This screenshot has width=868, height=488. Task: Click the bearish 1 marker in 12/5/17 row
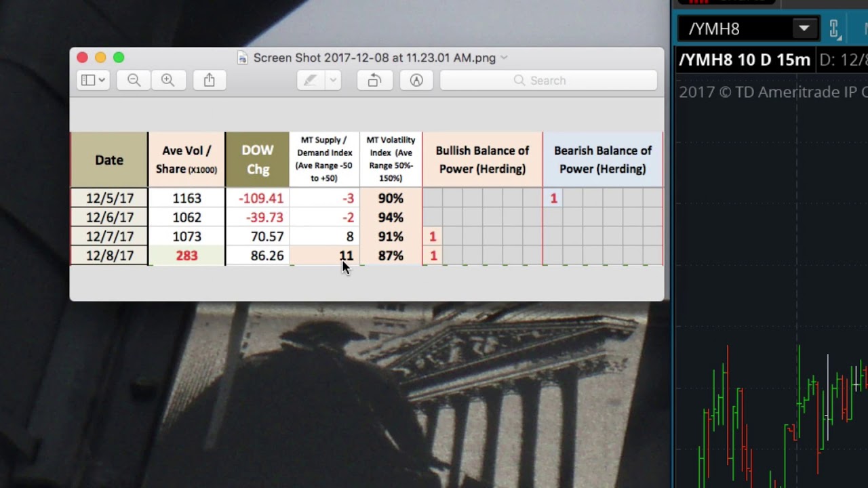(x=553, y=198)
